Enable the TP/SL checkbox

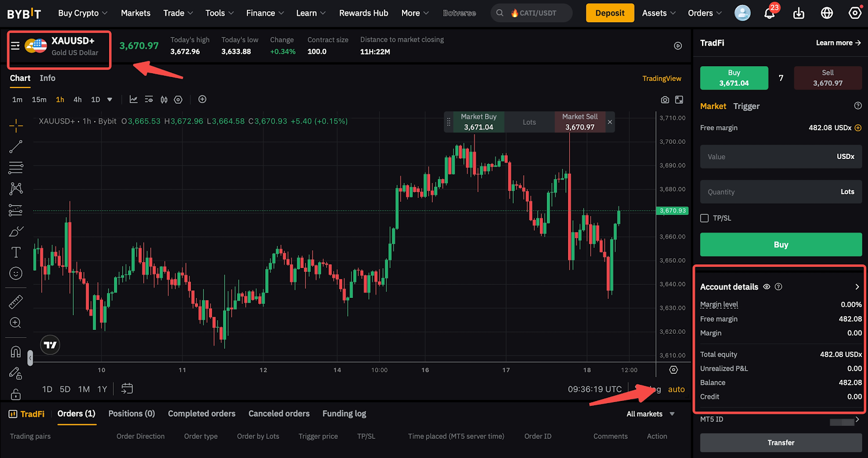tap(705, 218)
